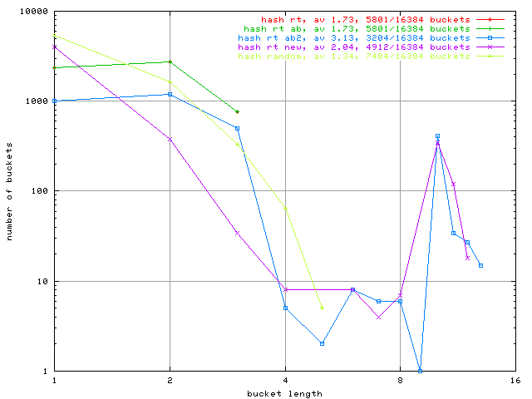The image size is (532, 399).
Task: Click y-axis tick label 10
Action: pyautogui.click(x=42, y=281)
